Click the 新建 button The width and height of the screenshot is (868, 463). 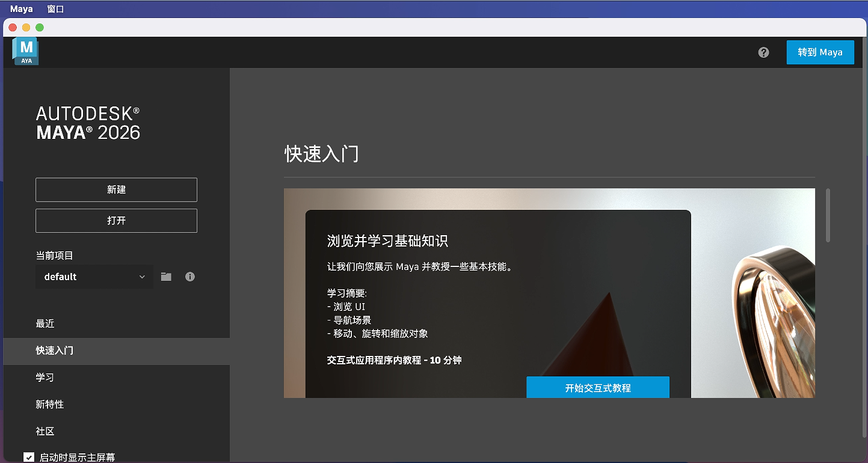116,189
